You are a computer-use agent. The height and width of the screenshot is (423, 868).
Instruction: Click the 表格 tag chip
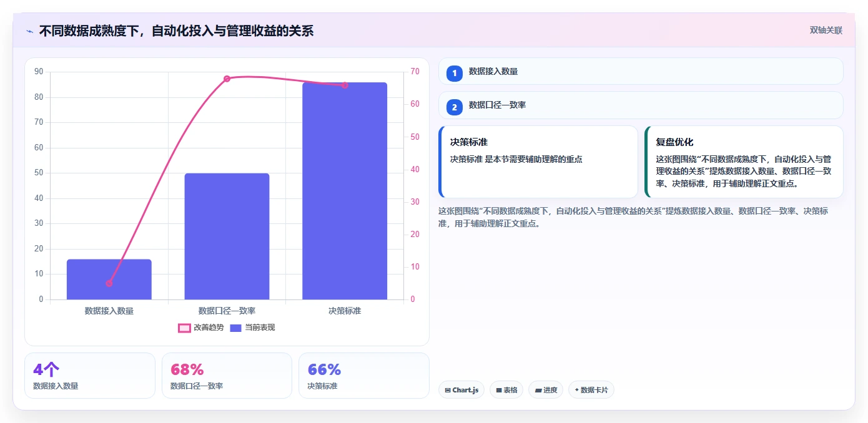[506, 390]
